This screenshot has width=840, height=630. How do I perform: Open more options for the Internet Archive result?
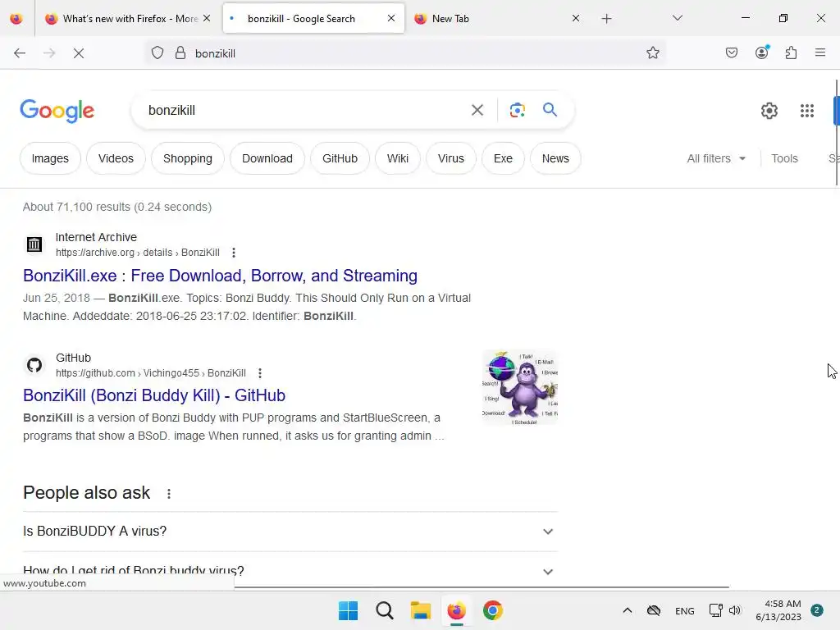tap(234, 253)
